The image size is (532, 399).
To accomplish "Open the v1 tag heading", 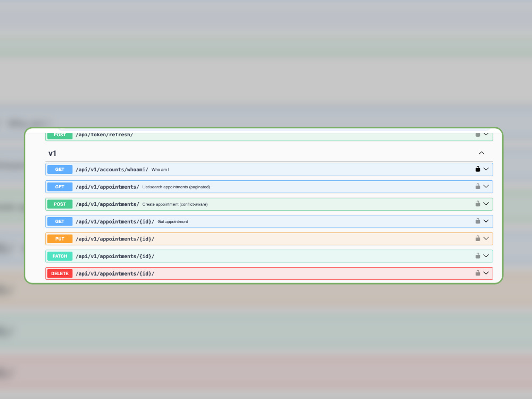I will click(52, 153).
